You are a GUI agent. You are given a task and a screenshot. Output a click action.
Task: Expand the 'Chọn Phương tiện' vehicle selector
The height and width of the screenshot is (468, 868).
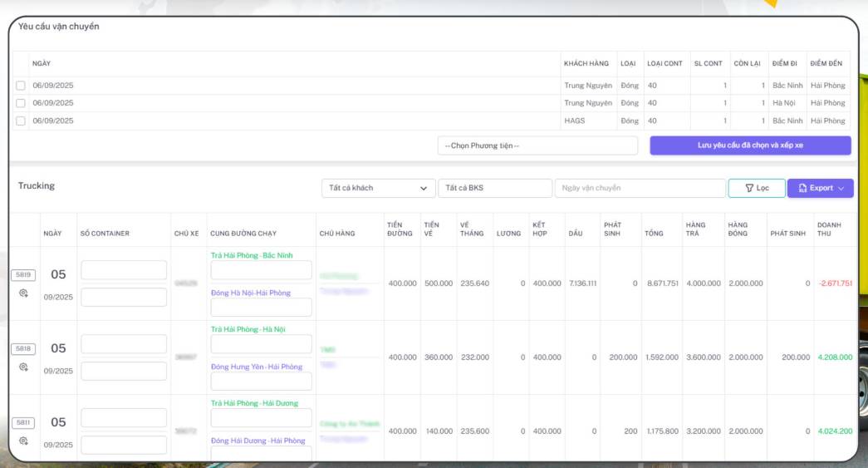tap(538, 146)
